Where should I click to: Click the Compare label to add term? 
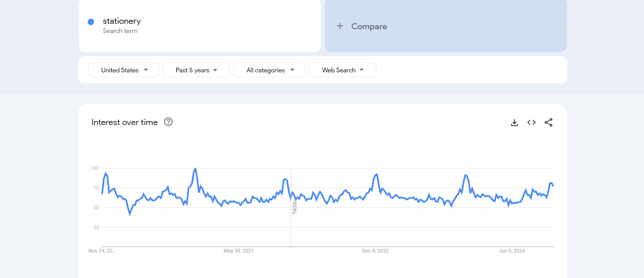(369, 26)
